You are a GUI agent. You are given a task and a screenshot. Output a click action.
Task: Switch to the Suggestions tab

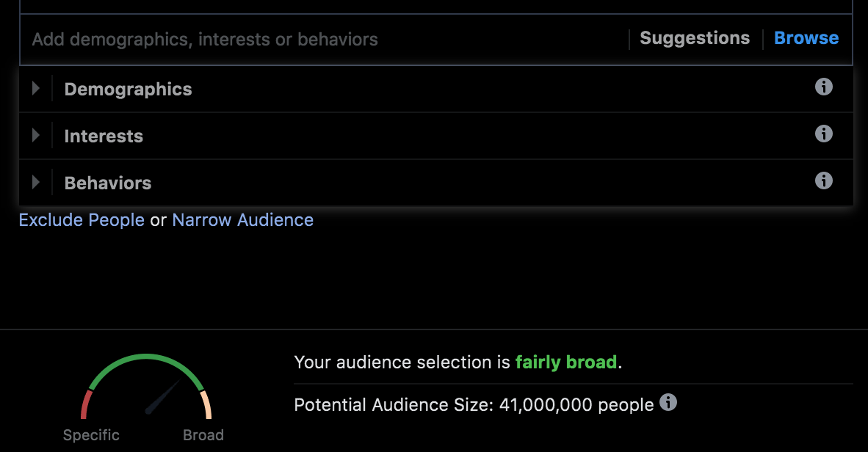pos(695,38)
